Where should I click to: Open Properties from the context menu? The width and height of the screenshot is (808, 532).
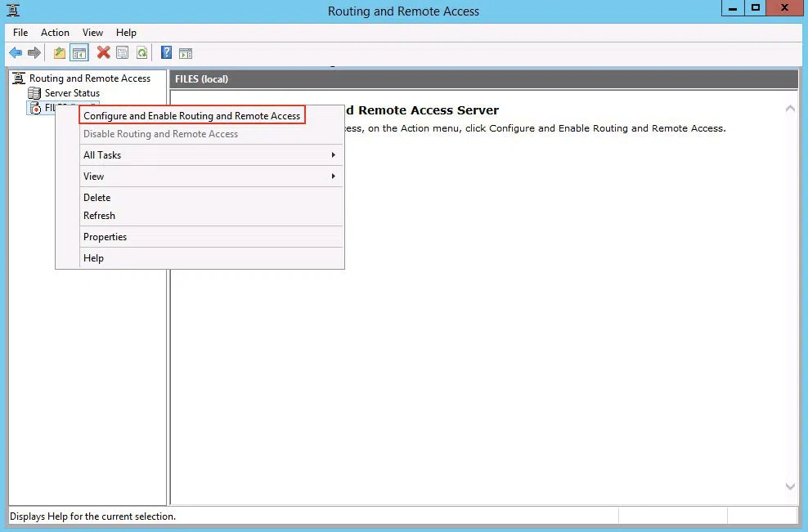pos(105,237)
